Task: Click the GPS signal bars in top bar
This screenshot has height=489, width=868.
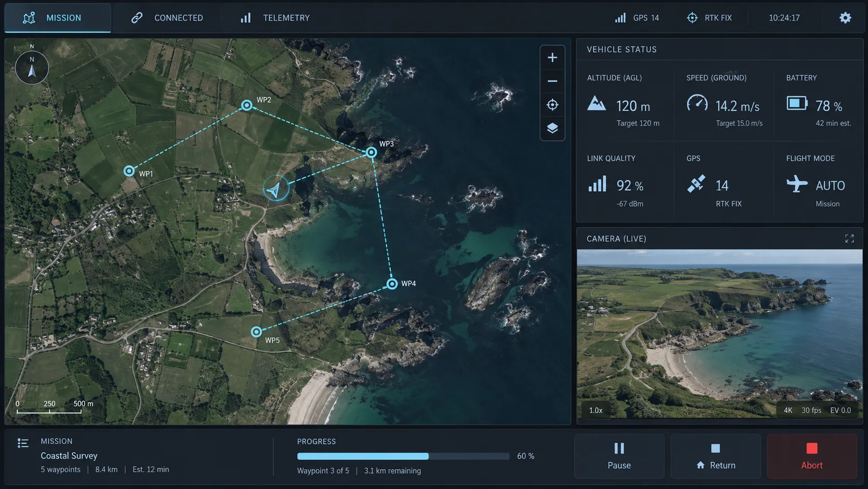Action: click(x=620, y=18)
